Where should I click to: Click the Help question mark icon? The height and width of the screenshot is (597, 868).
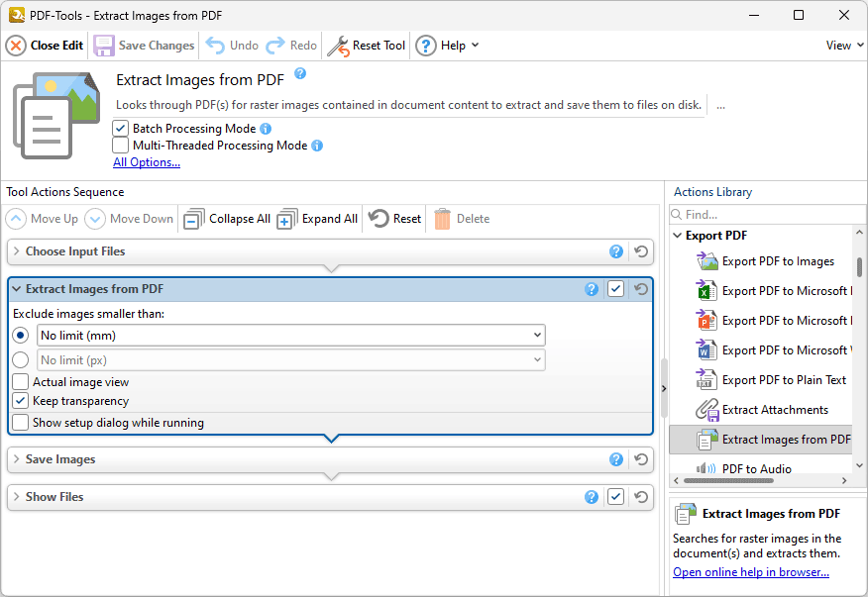tap(426, 46)
